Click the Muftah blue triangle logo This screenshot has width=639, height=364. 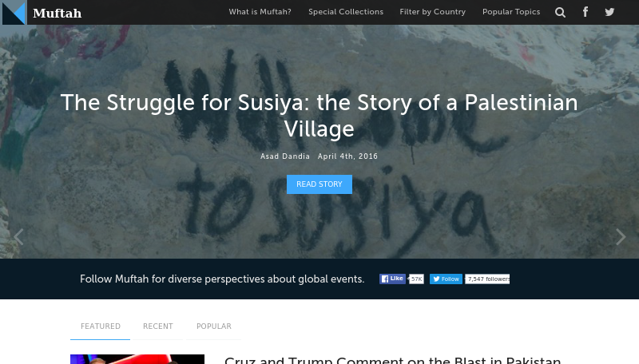(14, 12)
